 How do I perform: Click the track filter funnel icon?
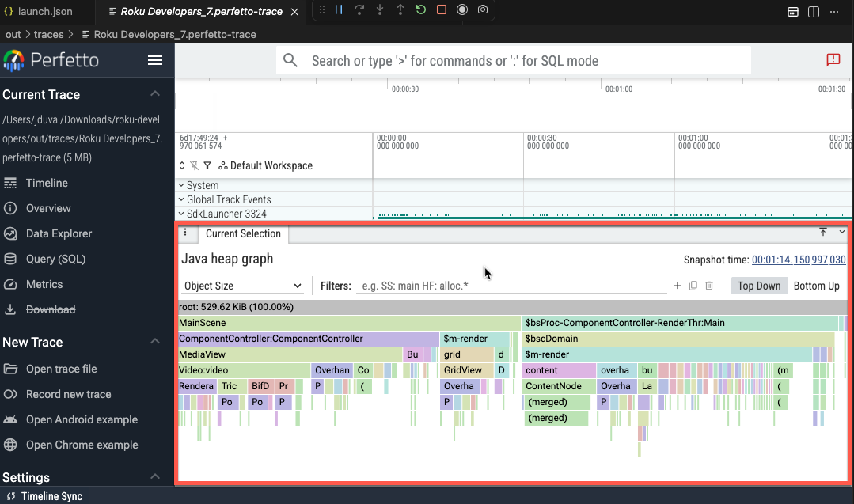click(207, 165)
